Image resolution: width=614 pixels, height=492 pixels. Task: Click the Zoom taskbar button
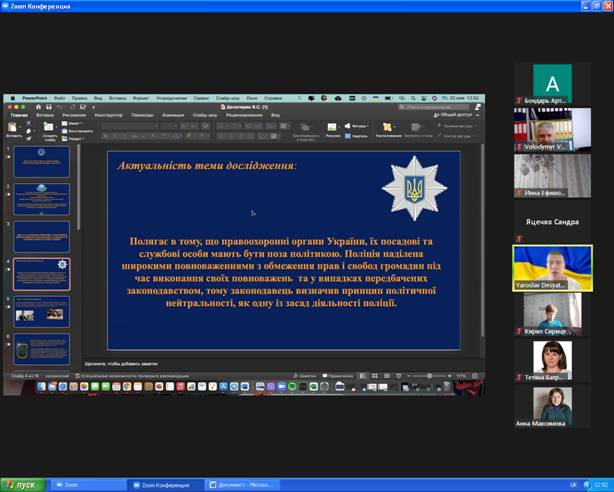(x=88, y=485)
